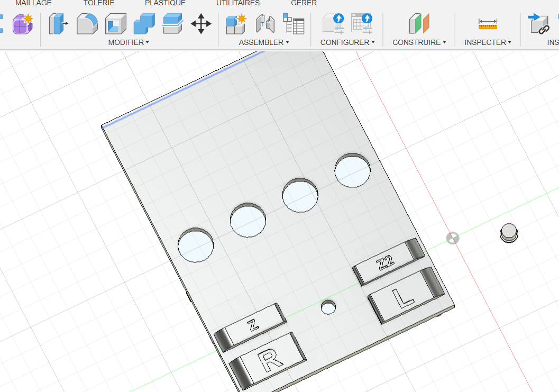Open the configuration table icon
The width and height of the screenshot is (559, 392).
click(362, 24)
